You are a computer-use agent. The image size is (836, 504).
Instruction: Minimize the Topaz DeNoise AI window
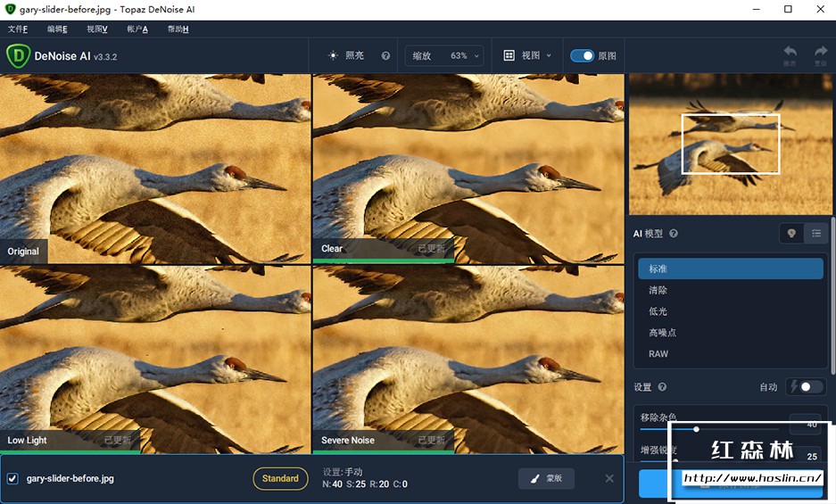(x=756, y=9)
